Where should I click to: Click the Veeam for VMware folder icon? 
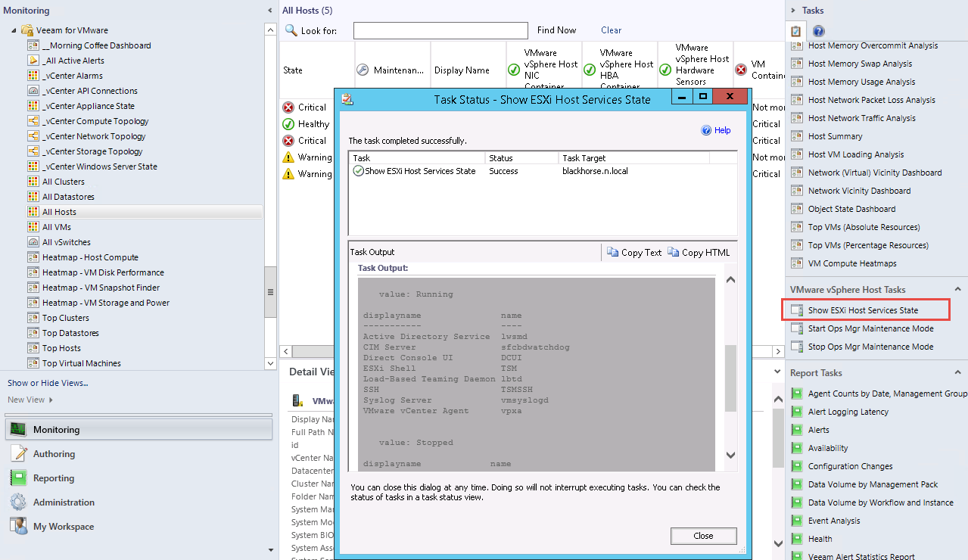coord(27,30)
